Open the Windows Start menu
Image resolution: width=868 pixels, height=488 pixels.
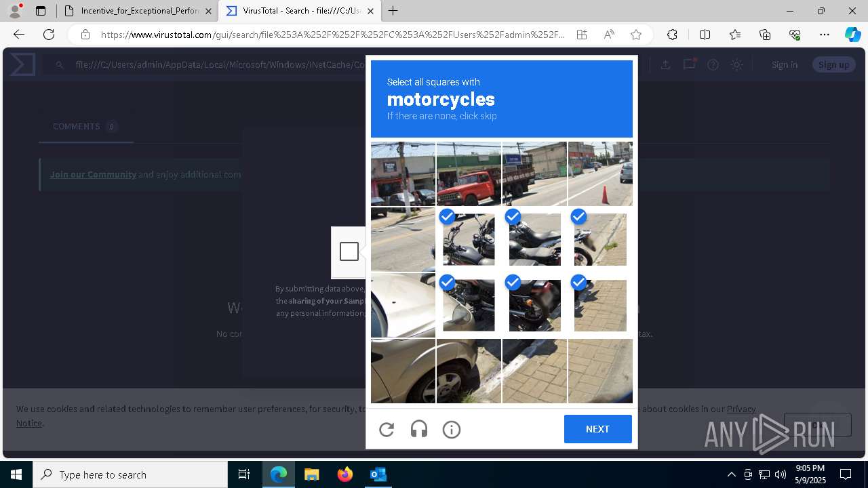pos(16,474)
